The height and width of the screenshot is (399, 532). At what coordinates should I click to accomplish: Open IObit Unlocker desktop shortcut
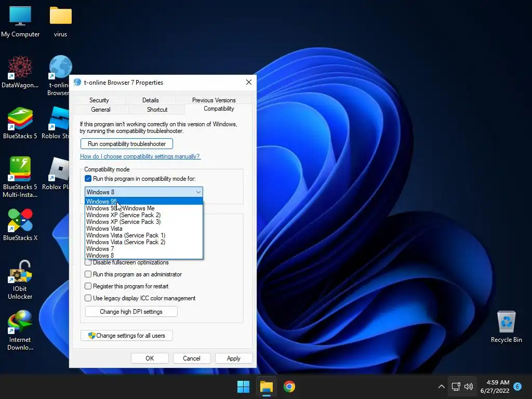point(20,280)
